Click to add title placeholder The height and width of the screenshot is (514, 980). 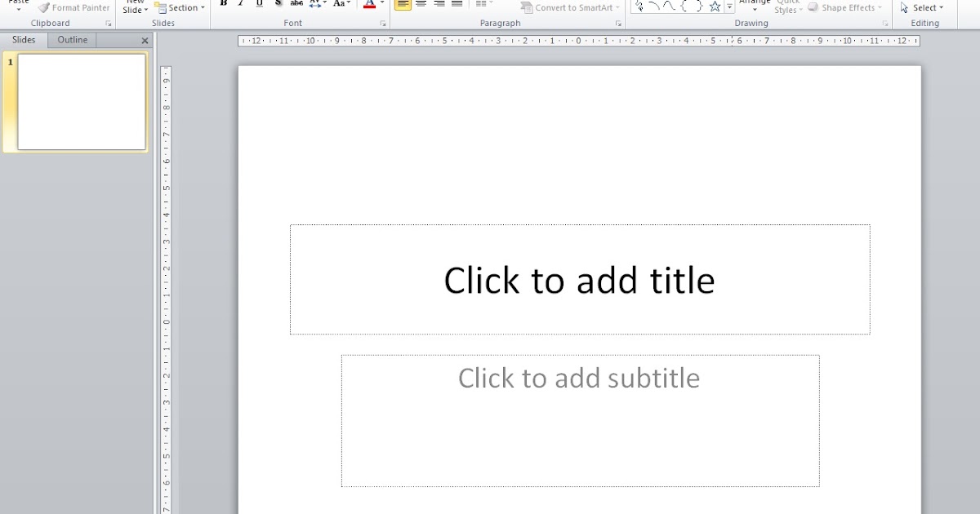pyautogui.click(x=580, y=280)
